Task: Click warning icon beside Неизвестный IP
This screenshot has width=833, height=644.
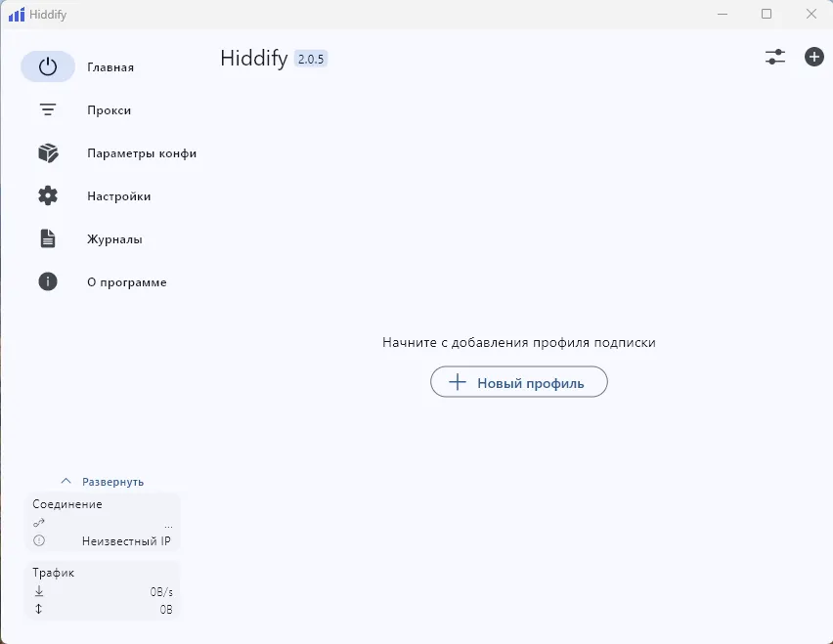Action: (x=38, y=540)
